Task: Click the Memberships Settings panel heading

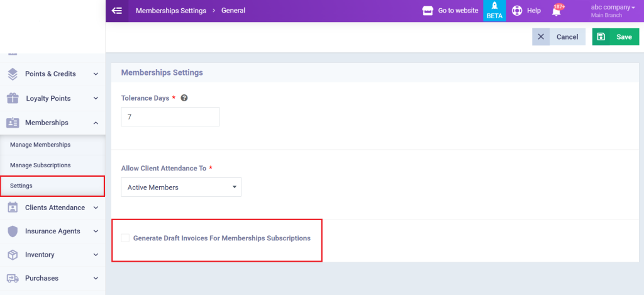Action: coord(162,73)
